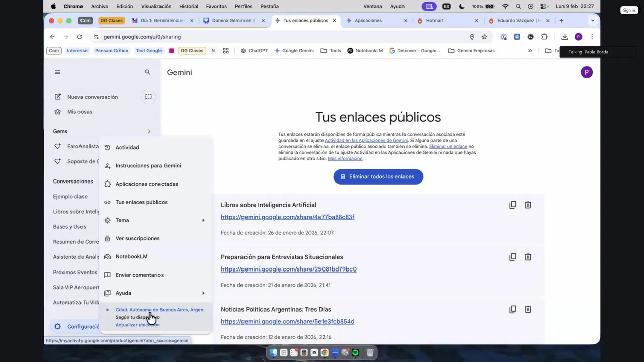This screenshot has height=362, width=644.
Task: Click Eliminar todos los enlaces button
Action: (x=378, y=177)
